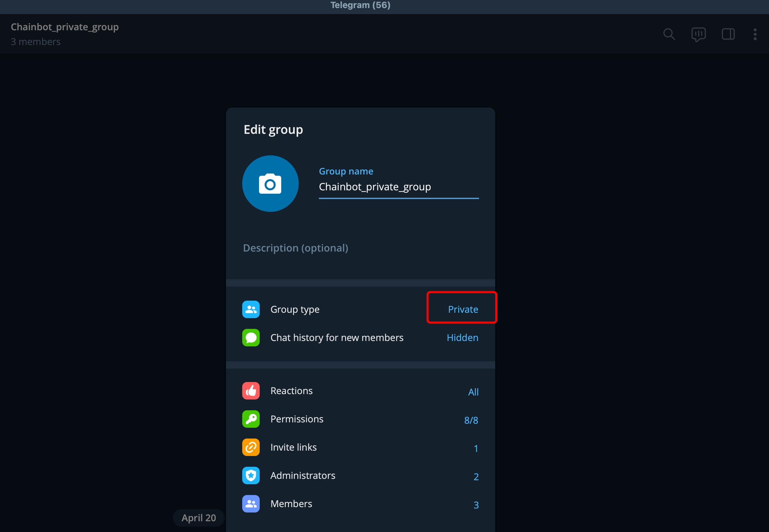The height and width of the screenshot is (532, 769).
Task: Click the green Chat history bubble icon
Action: click(x=251, y=338)
